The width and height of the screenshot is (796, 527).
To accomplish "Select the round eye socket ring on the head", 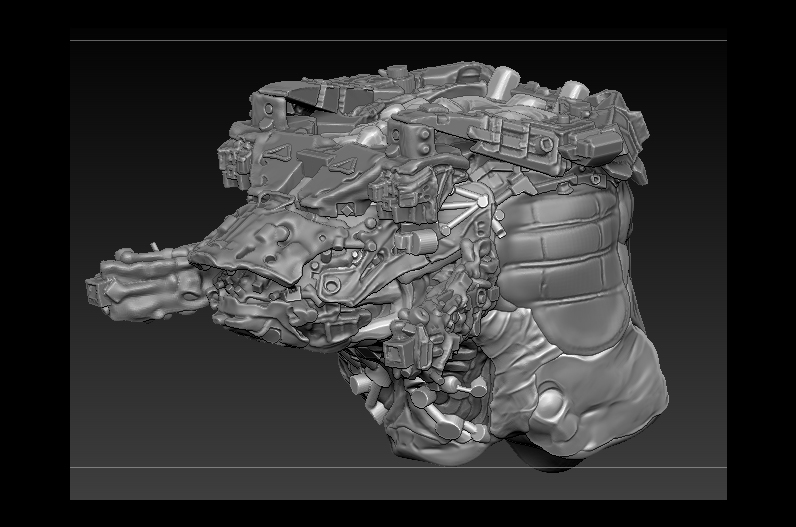I will click(331, 284).
